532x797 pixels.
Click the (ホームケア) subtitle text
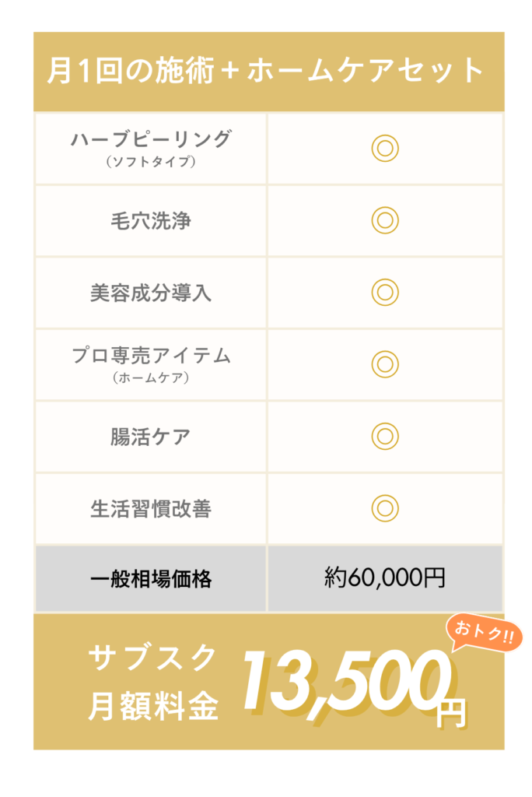click(x=151, y=378)
